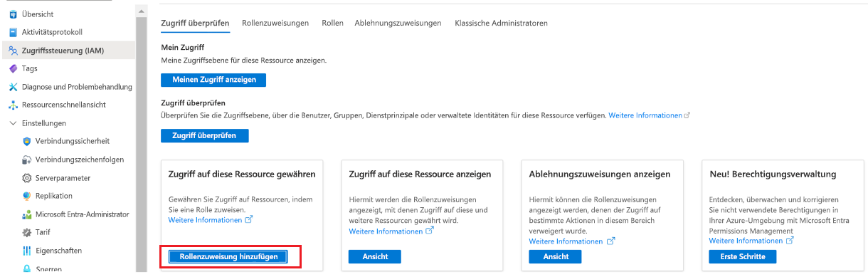Click the Ressourcenschnellansicht icon
This screenshot has width=868, height=277.
click(x=13, y=105)
